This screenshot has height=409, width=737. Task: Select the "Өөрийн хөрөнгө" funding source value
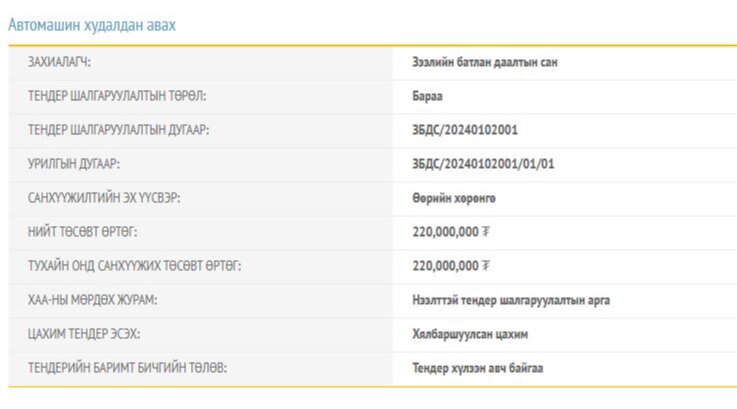[x=453, y=198]
